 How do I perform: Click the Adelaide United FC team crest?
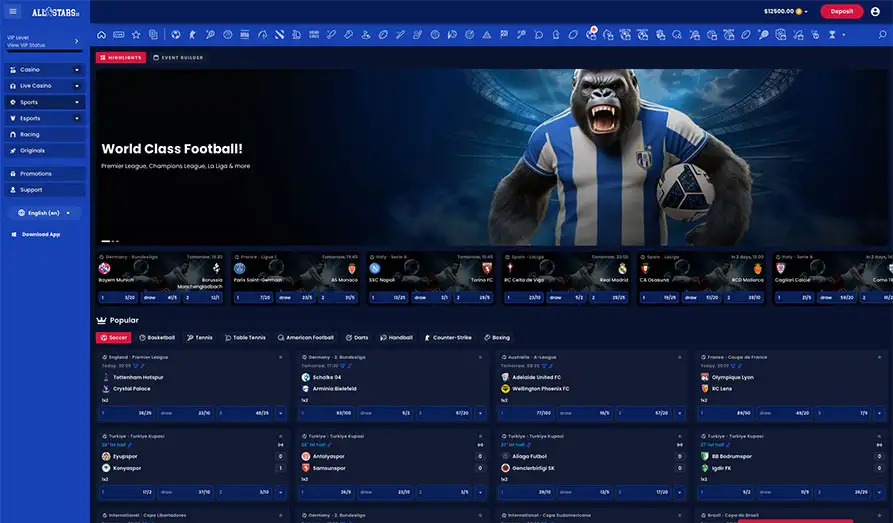(505, 377)
